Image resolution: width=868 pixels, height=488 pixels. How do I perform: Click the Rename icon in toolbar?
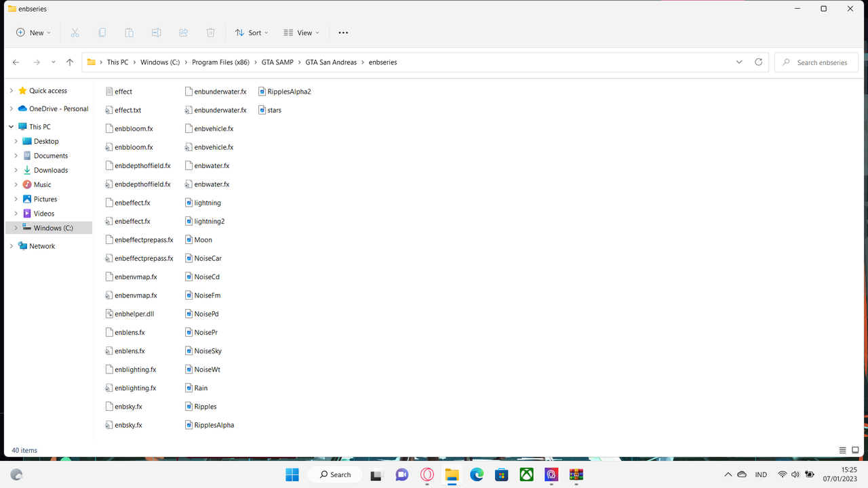tap(156, 33)
